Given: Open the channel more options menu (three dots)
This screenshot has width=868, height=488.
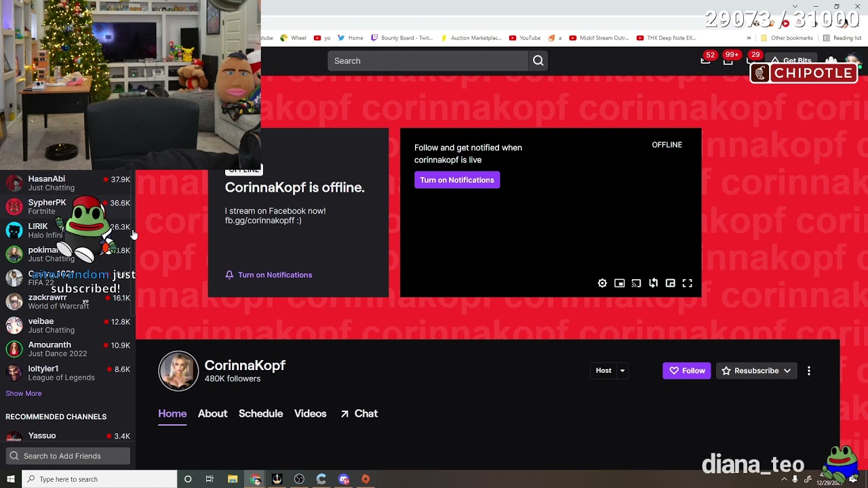Looking at the screenshot, I should tap(808, 371).
